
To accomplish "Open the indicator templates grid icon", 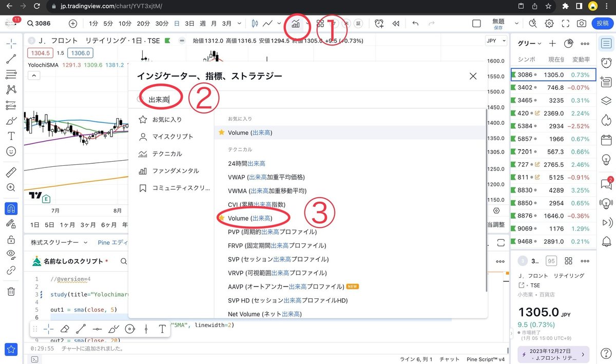I will coord(320,23).
